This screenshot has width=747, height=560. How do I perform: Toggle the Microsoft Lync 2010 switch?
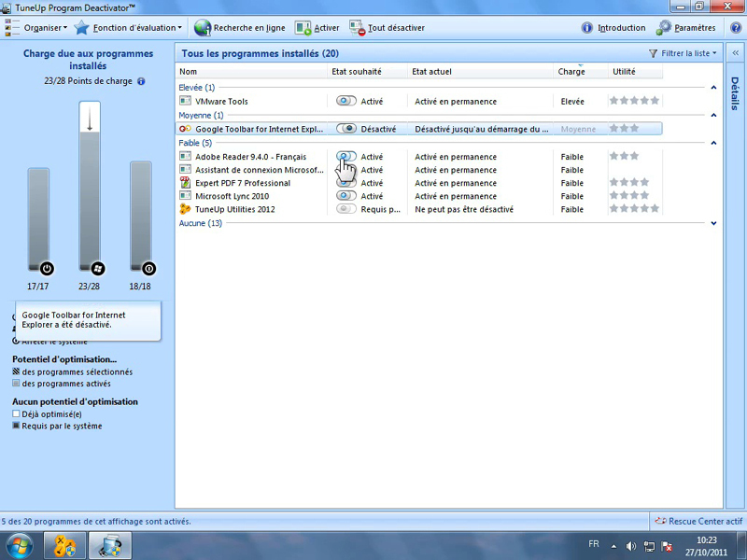click(345, 196)
